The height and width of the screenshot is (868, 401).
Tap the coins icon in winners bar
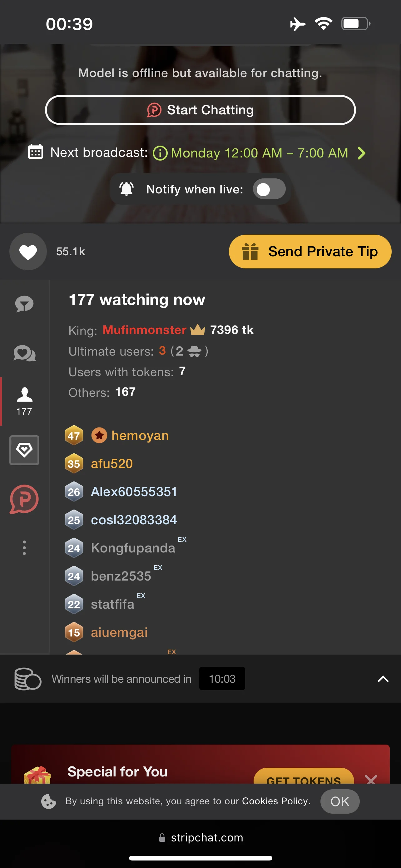pyautogui.click(x=27, y=679)
